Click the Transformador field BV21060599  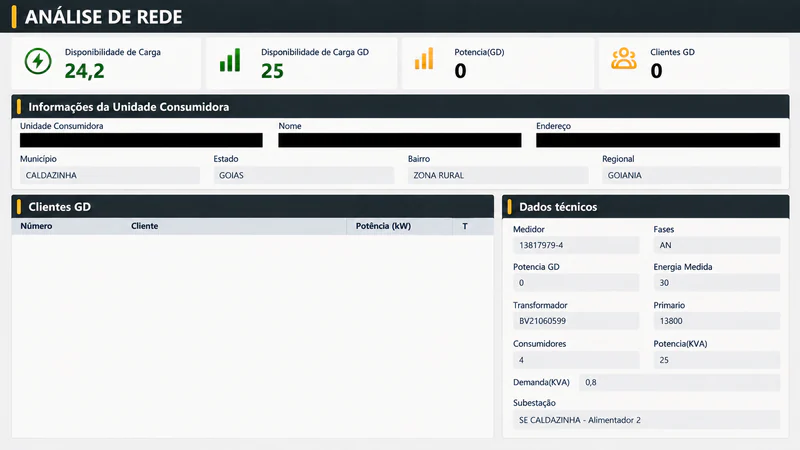(576, 321)
